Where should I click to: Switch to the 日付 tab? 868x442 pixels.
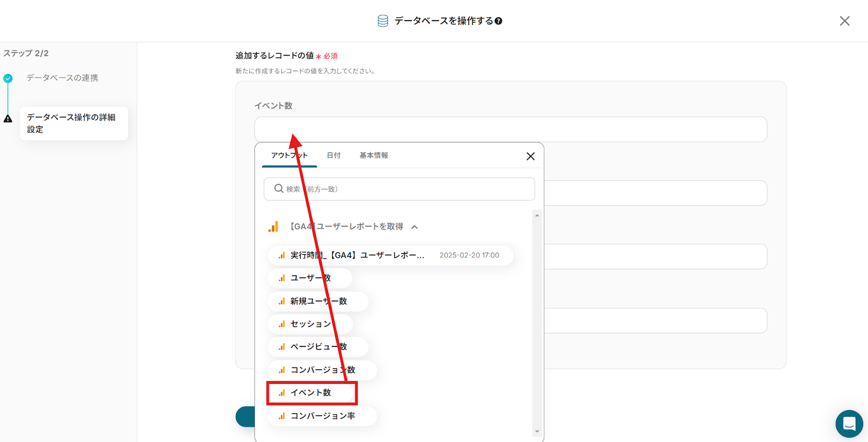pyautogui.click(x=334, y=155)
